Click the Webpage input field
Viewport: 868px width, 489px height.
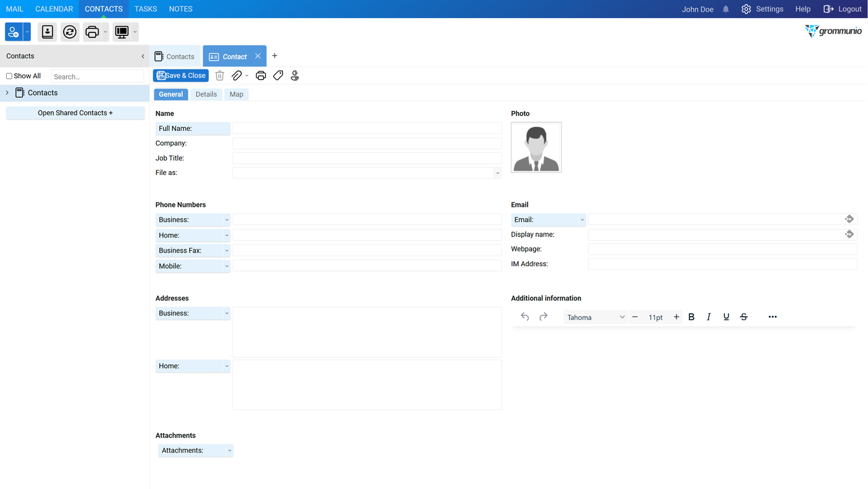pyautogui.click(x=722, y=249)
